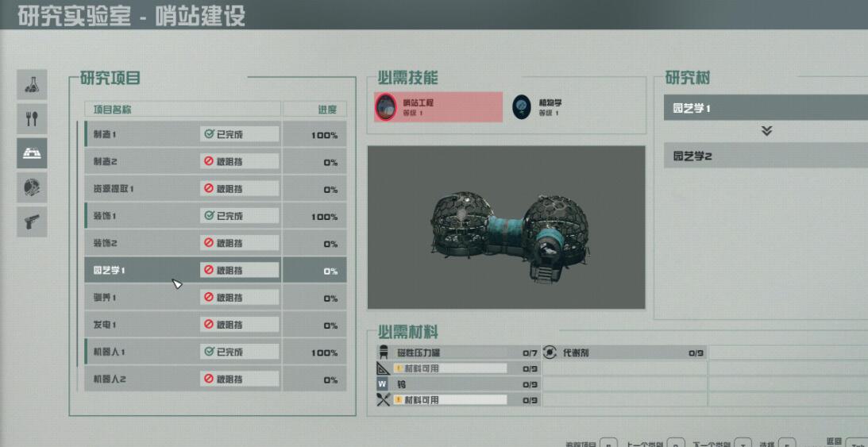Image resolution: width=868 pixels, height=447 pixels.
Task: Open the pharmacology flask category
Action: click(x=32, y=85)
